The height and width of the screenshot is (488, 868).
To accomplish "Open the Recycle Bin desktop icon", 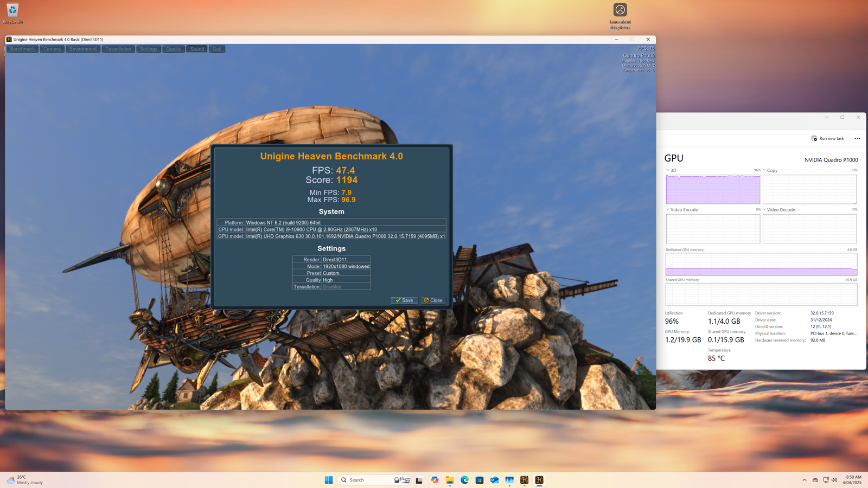I will point(12,14).
